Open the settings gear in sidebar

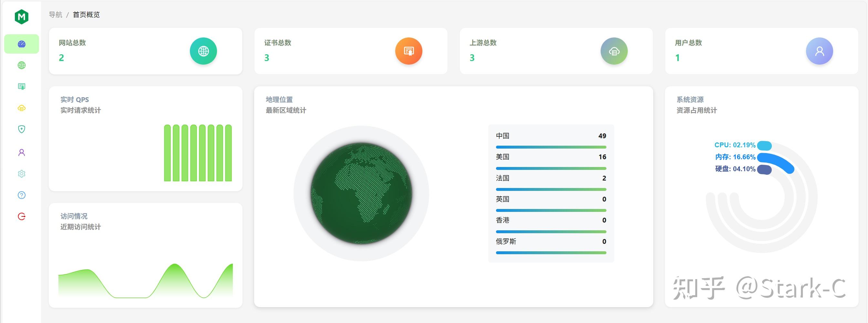tap(22, 174)
